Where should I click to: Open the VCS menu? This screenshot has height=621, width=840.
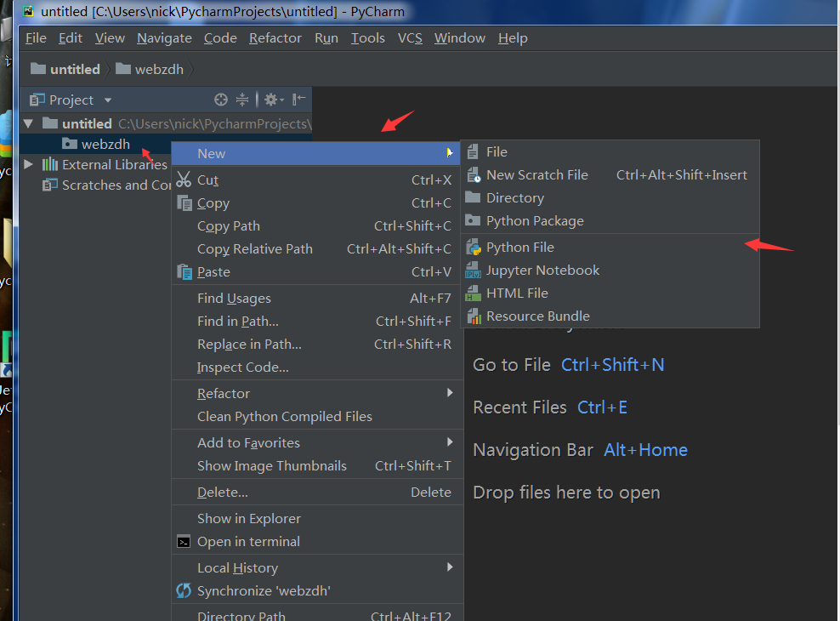410,38
